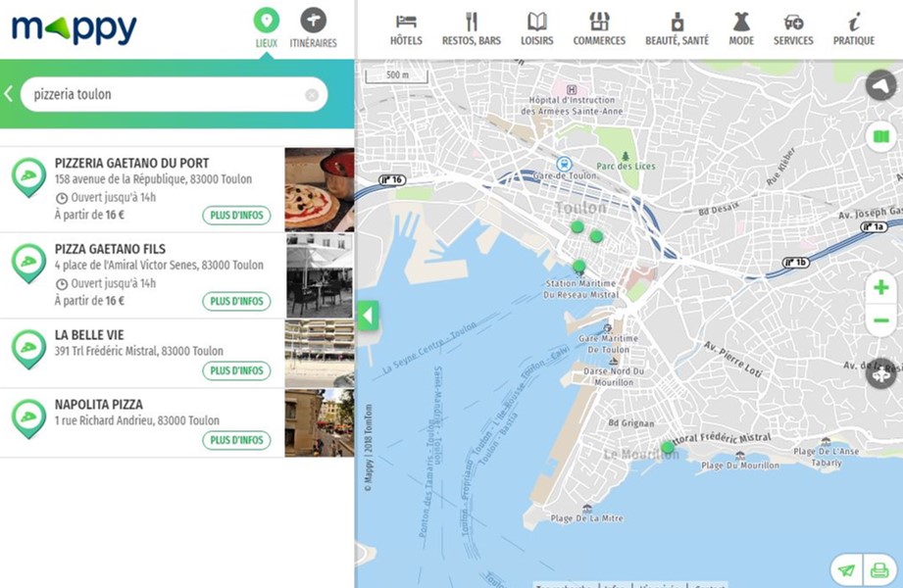Image resolution: width=903 pixels, height=588 pixels.
Task: Collapse the results panel with green arrow
Action: click(x=368, y=316)
